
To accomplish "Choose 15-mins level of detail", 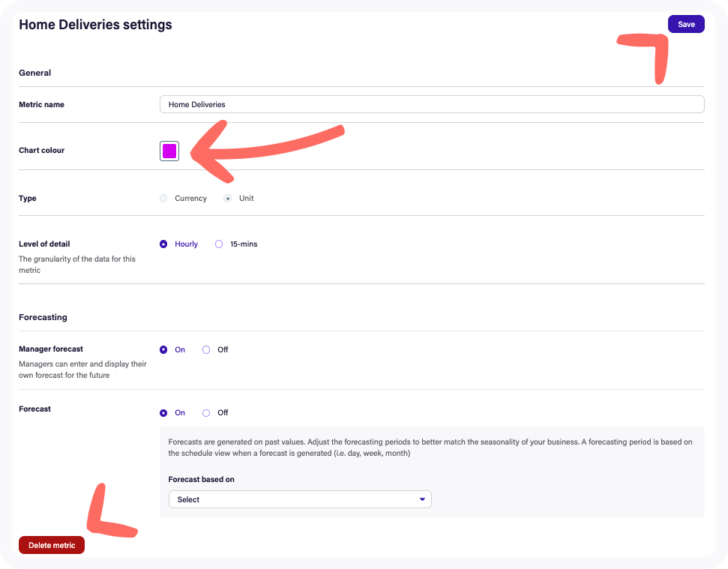I will tap(219, 244).
